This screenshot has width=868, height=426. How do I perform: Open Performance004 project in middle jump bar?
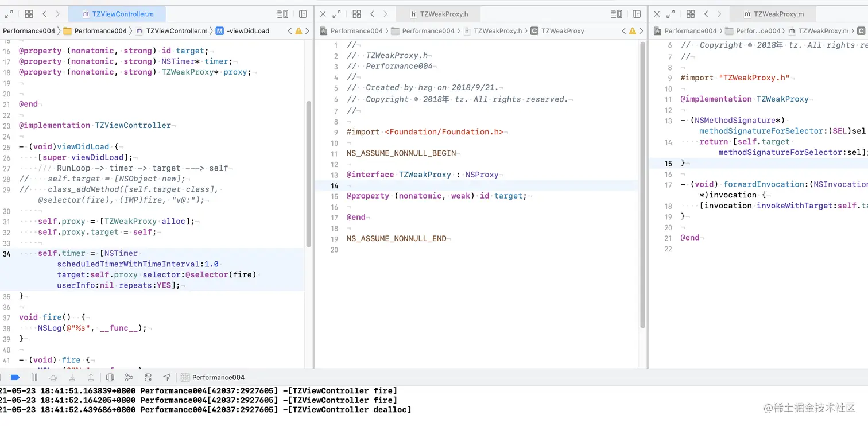point(351,31)
